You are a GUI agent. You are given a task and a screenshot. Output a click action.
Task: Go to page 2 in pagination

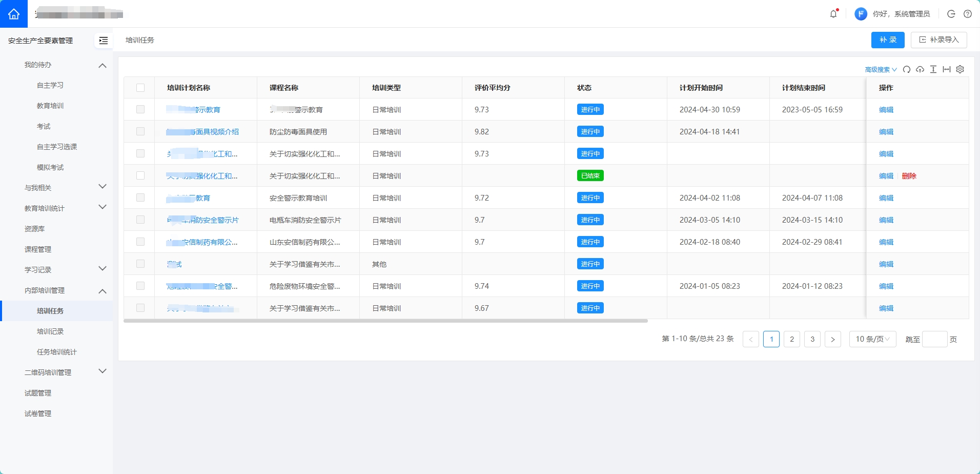(792, 339)
